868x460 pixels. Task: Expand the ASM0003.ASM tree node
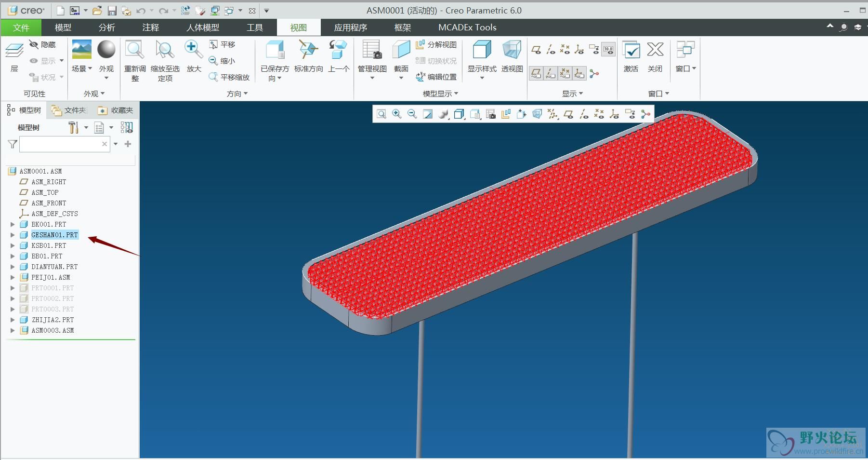pos(13,330)
